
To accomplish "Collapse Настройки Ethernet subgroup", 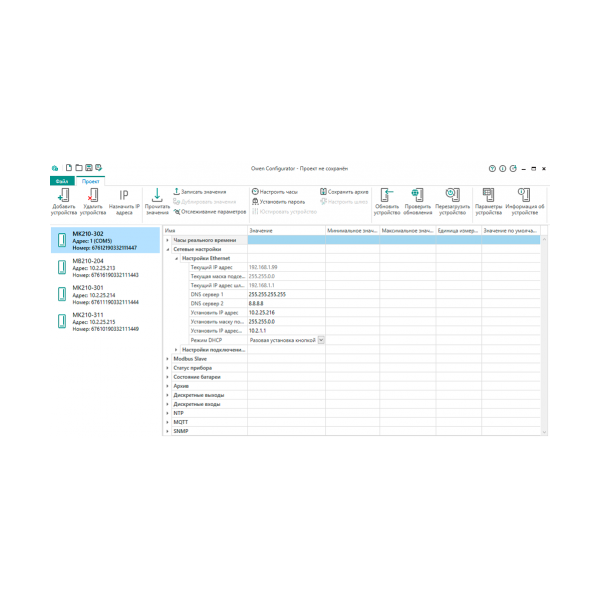I will (x=176, y=258).
